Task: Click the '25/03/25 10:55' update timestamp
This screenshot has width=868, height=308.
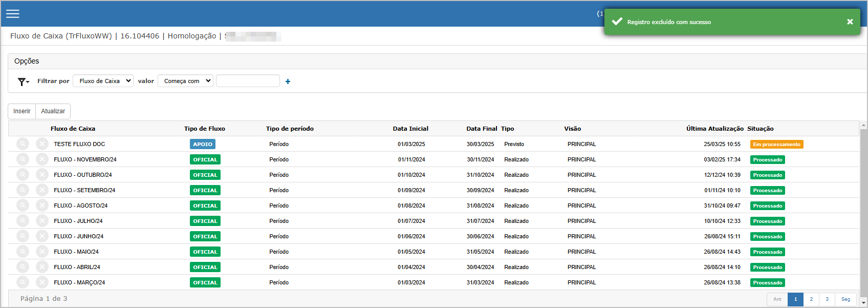Action: click(x=722, y=144)
